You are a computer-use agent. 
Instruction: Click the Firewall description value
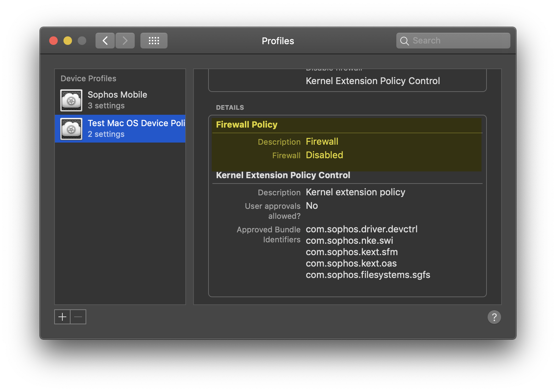[x=322, y=141]
